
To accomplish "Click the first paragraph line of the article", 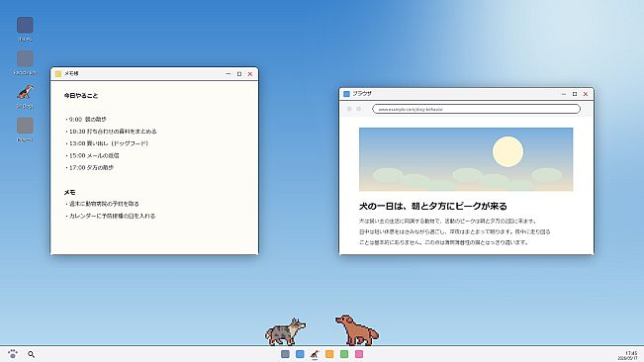I will (x=448, y=221).
